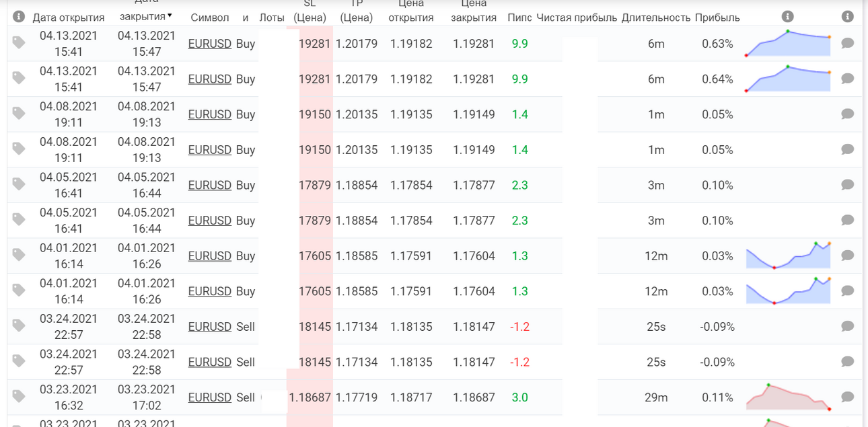Click the tag icon on first 04.01.2021 16:14 row
This screenshot has height=427, width=868.
[x=19, y=255]
